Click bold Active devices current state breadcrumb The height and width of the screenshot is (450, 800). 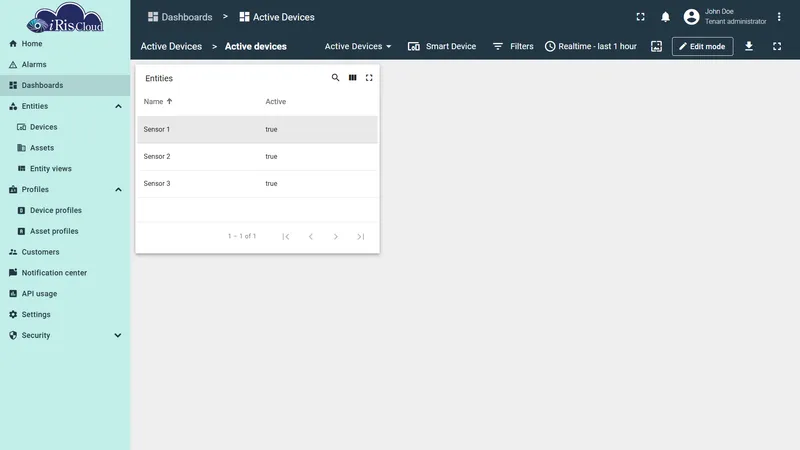click(256, 46)
